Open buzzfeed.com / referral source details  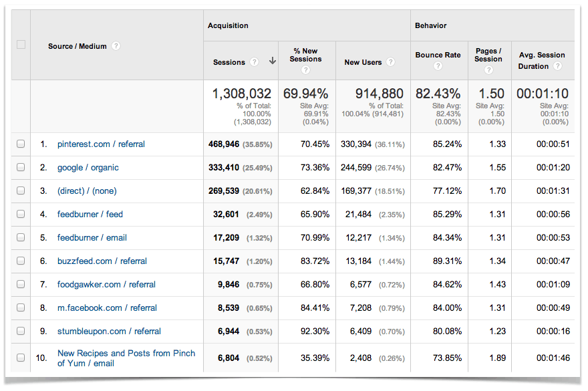point(102,261)
